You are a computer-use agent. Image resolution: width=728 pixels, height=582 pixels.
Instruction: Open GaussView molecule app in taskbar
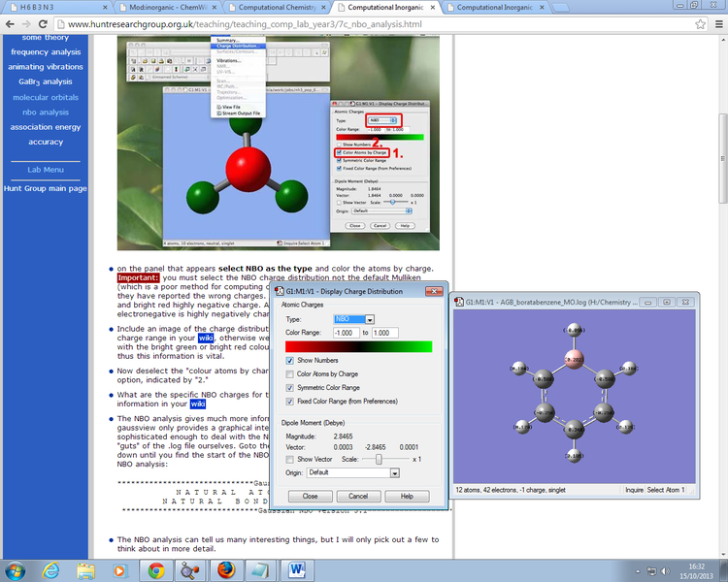pyautogui.click(x=189, y=570)
